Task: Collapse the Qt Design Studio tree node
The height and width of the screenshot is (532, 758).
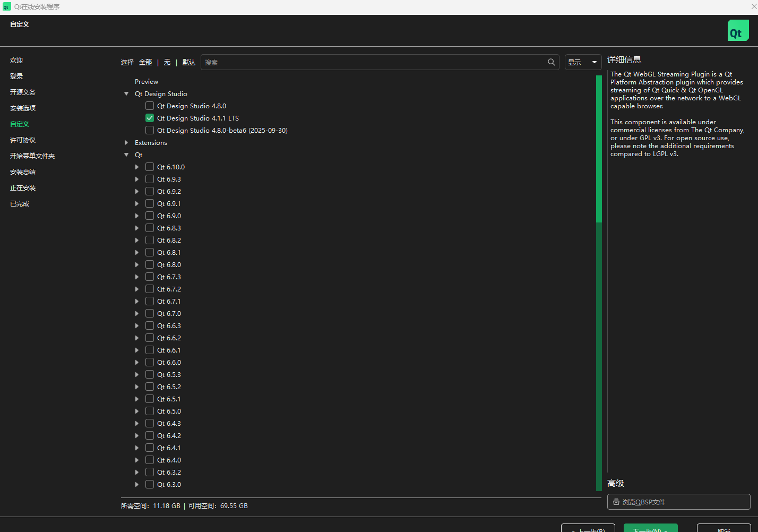Action: click(x=126, y=93)
